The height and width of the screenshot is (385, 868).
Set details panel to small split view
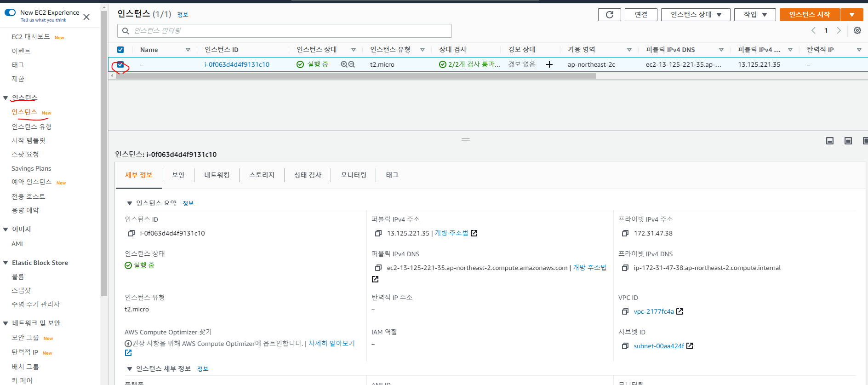[830, 141]
